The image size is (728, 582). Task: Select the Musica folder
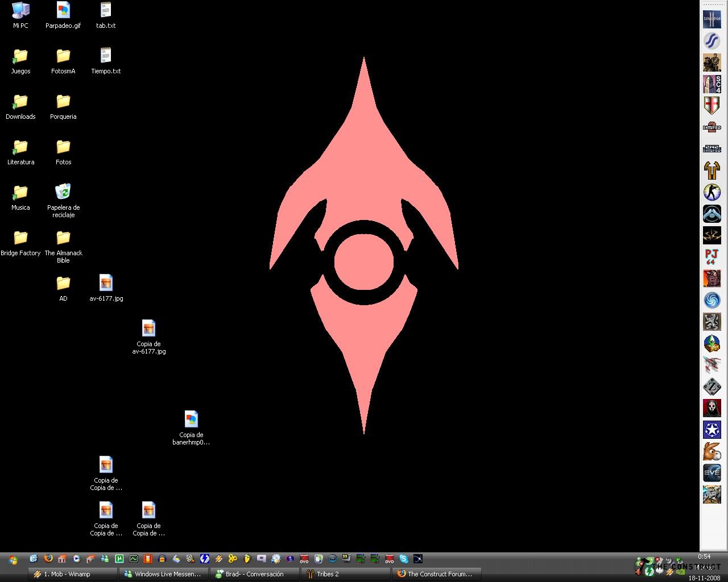pos(20,197)
